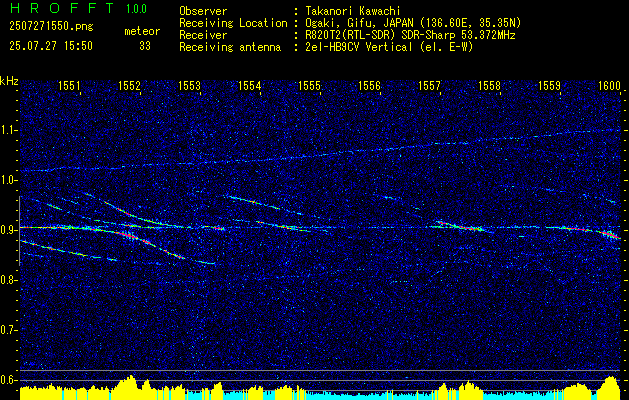Click the 1600 time marker
This screenshot has width=629, height=400.
pyautogui.click(x=609, y=85)
